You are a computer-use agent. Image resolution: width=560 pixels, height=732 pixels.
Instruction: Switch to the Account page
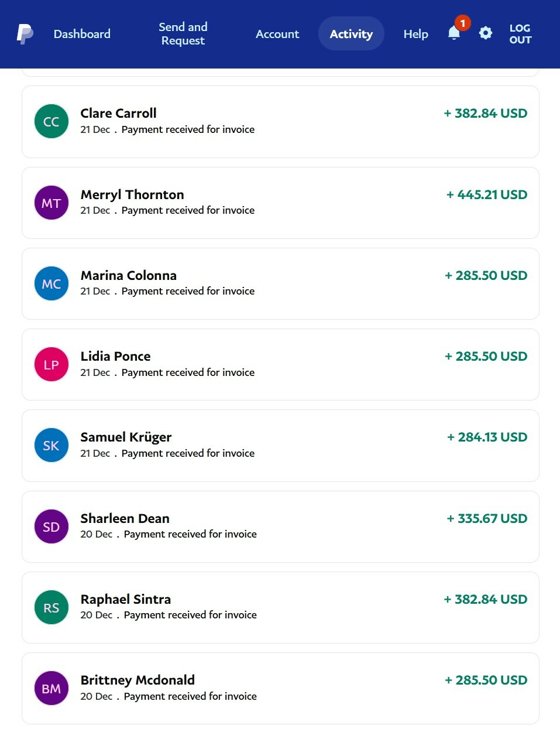(277, 34)
